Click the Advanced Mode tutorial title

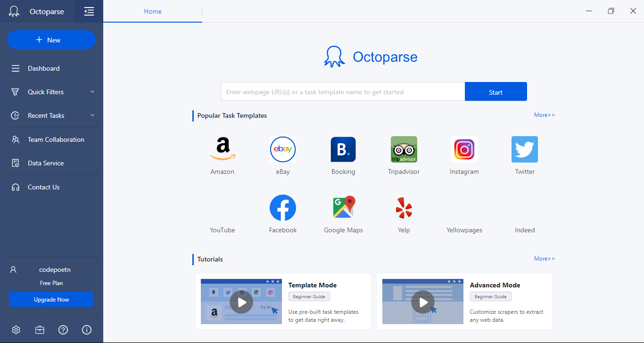tap(495, 285)
